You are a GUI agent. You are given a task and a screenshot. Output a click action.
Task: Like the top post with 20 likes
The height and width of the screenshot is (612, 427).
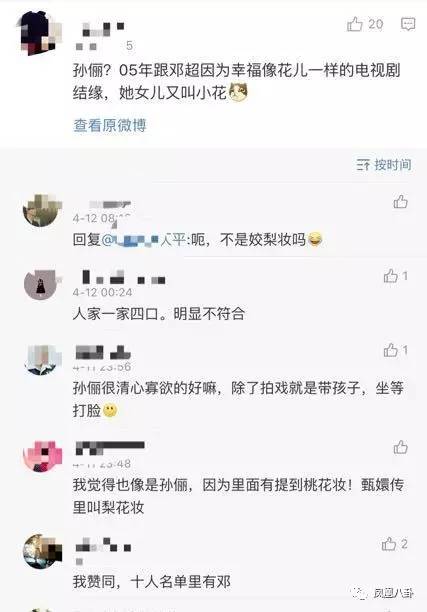pos(365,24)
